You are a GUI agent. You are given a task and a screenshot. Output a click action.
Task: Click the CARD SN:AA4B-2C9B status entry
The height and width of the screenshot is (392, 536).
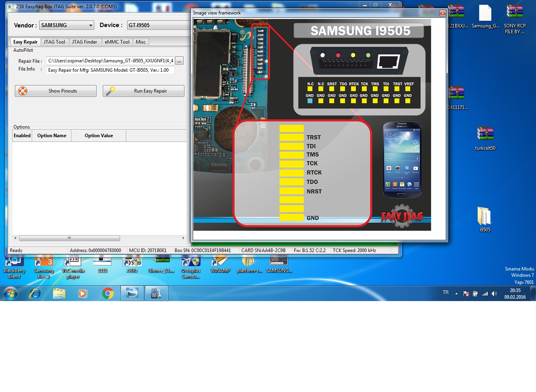[x=264, y=250]
